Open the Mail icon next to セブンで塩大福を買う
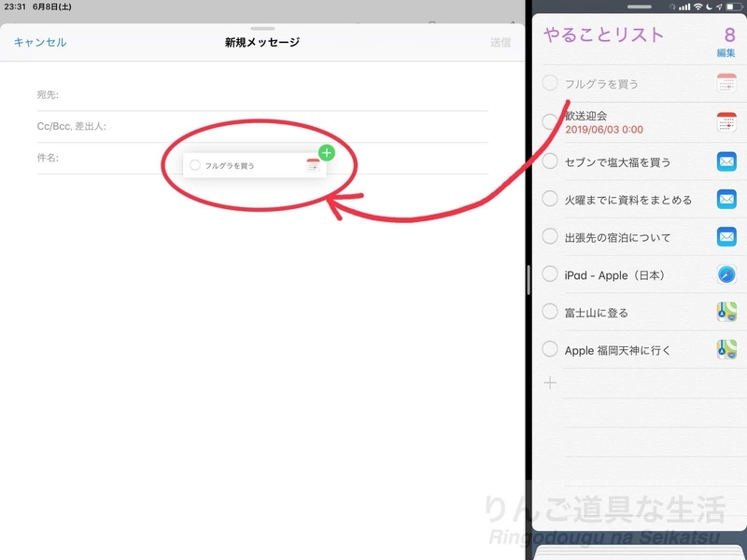The height and width of the screenshot is (560, 747). click(x=727, y=161)
